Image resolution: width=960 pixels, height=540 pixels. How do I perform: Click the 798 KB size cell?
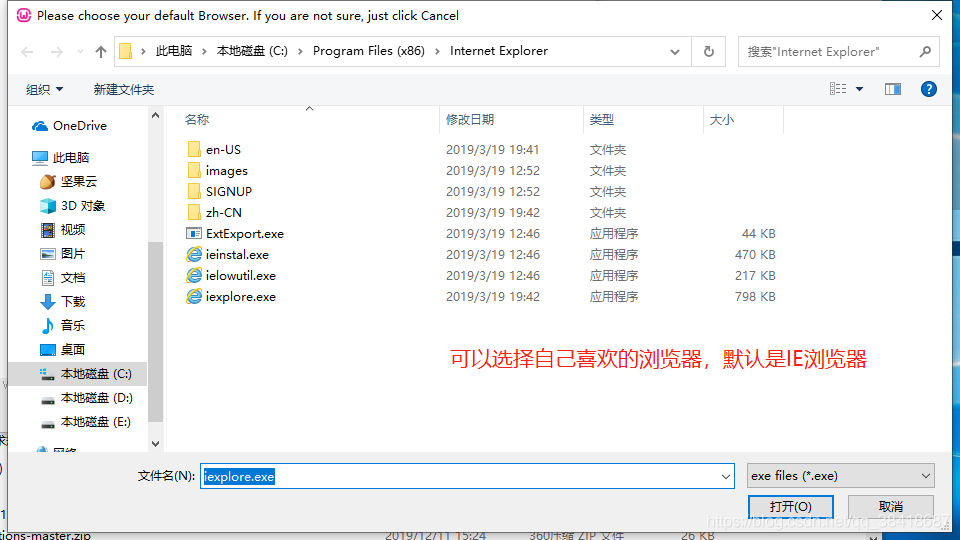pos(755,296)
